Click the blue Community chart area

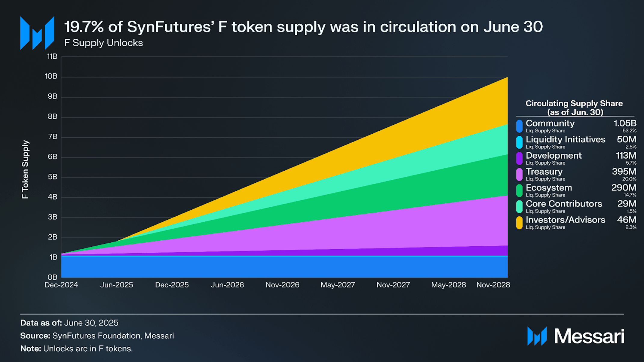pos(284,267)
